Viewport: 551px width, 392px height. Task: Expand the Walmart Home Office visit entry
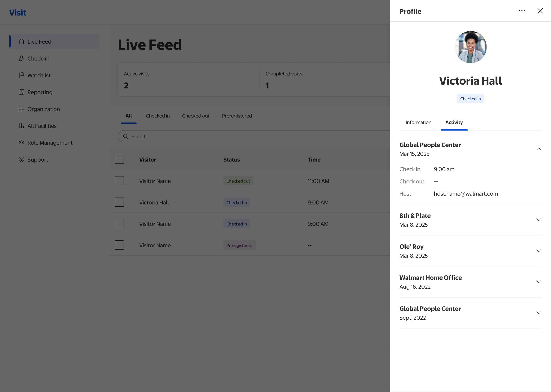pyautogui.click(x=539, y=282)
